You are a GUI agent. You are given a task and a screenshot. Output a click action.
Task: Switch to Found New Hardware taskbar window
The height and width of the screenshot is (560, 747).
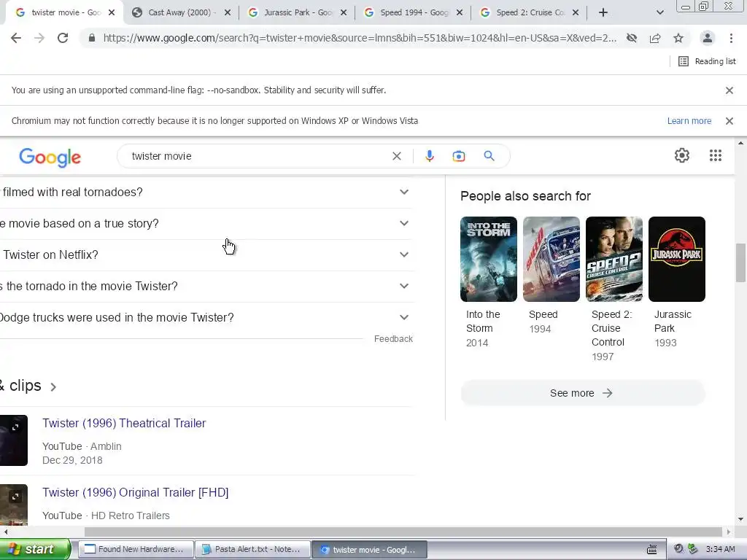(x=135, y=550)
